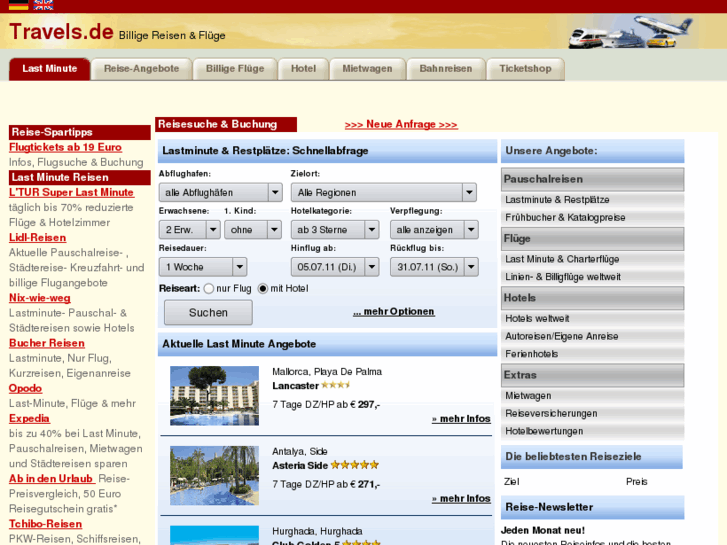Viewport: 727px width, 545px height.
Task: Switch to the Billige Flüge tab
Action: (235, 69)
